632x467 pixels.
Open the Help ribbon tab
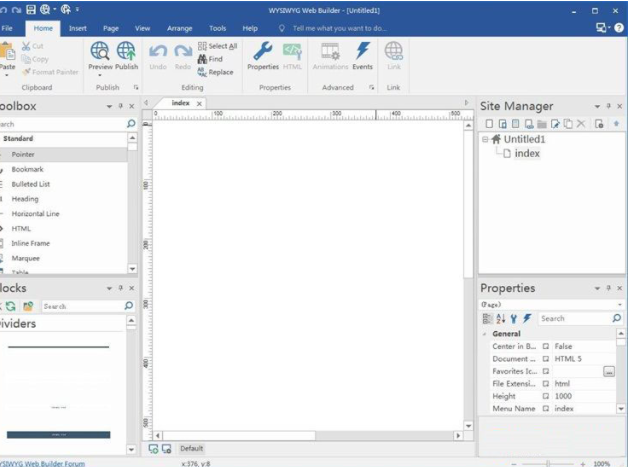[x=250, y=28]
